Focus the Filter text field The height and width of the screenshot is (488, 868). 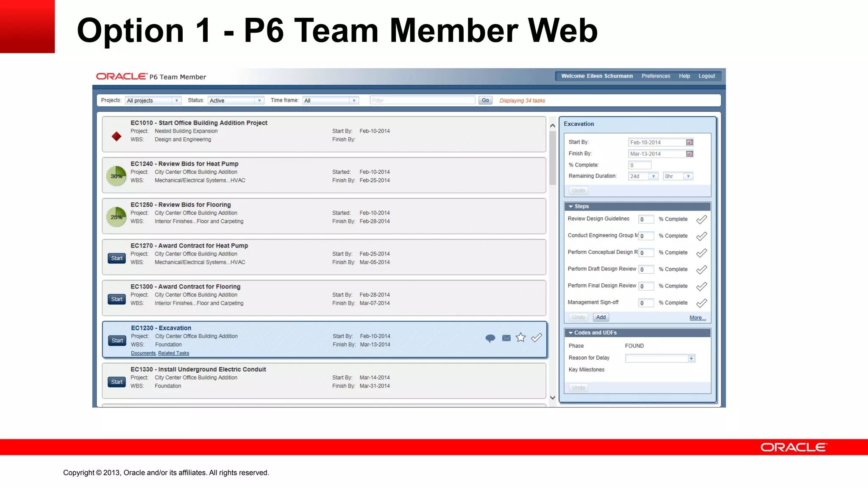[422, 100]
